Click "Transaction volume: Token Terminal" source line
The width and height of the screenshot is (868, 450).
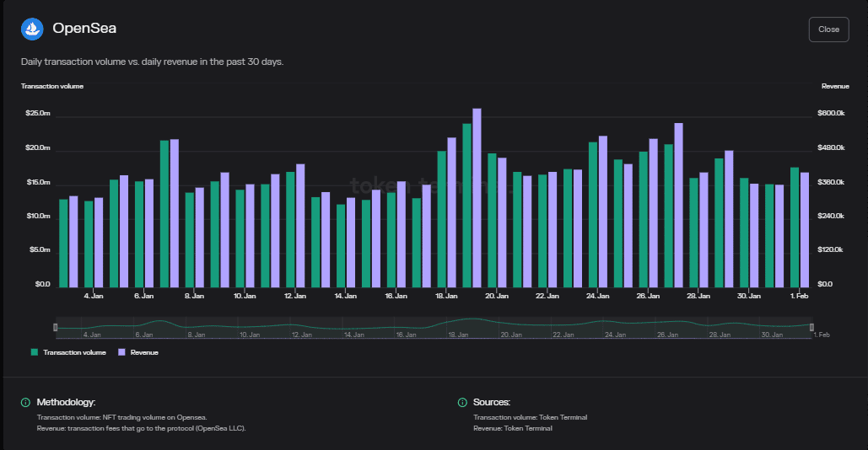click(x=531, y=417)
